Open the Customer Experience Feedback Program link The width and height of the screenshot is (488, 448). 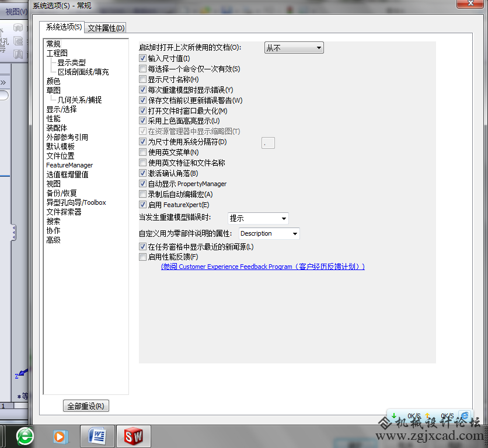pos(263,267)
